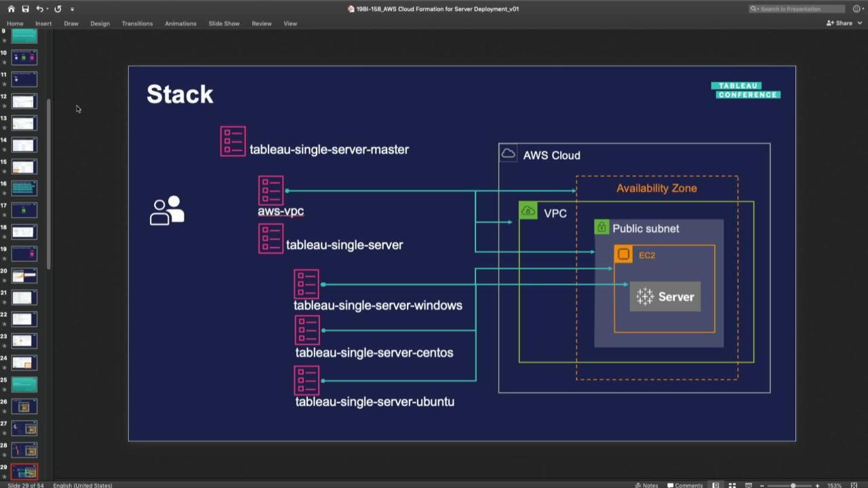Open search options magnifier dropdown
Screen dimensions: 868x488
754,9
